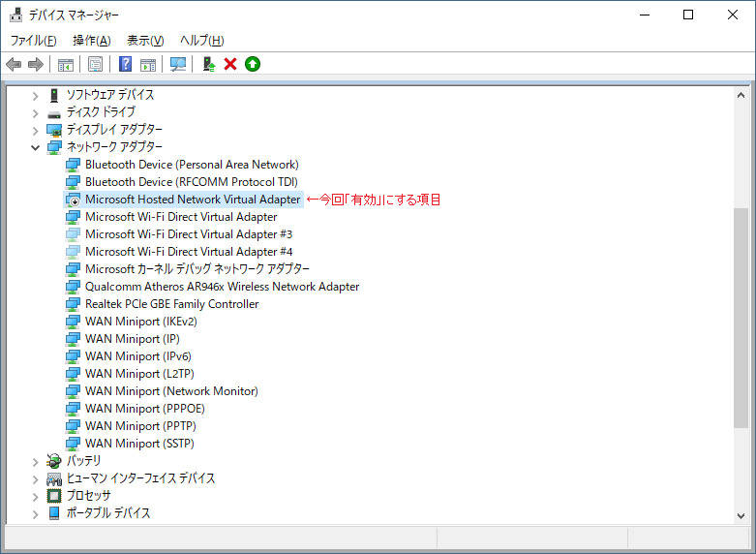Open the Properties toolbar icon

pos(96,64)
